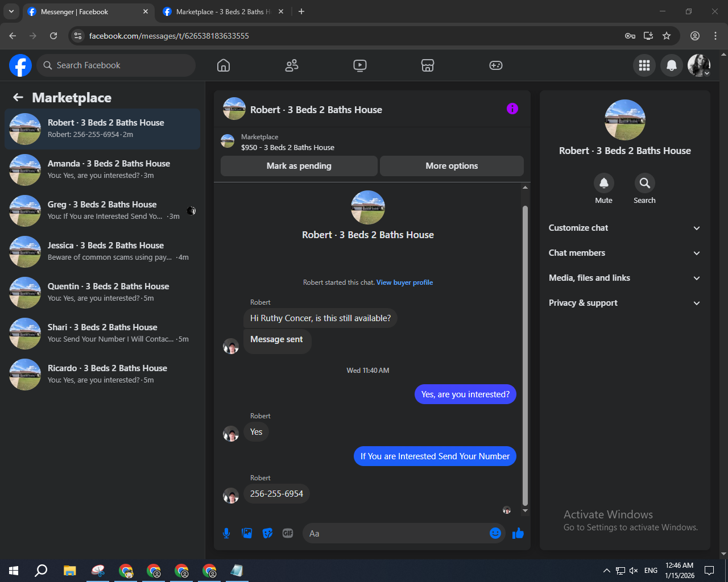Image resolution: width=728 pixels, height=582 pixels.
Task: Expand Customize chat section
Action: click(624, 228)
